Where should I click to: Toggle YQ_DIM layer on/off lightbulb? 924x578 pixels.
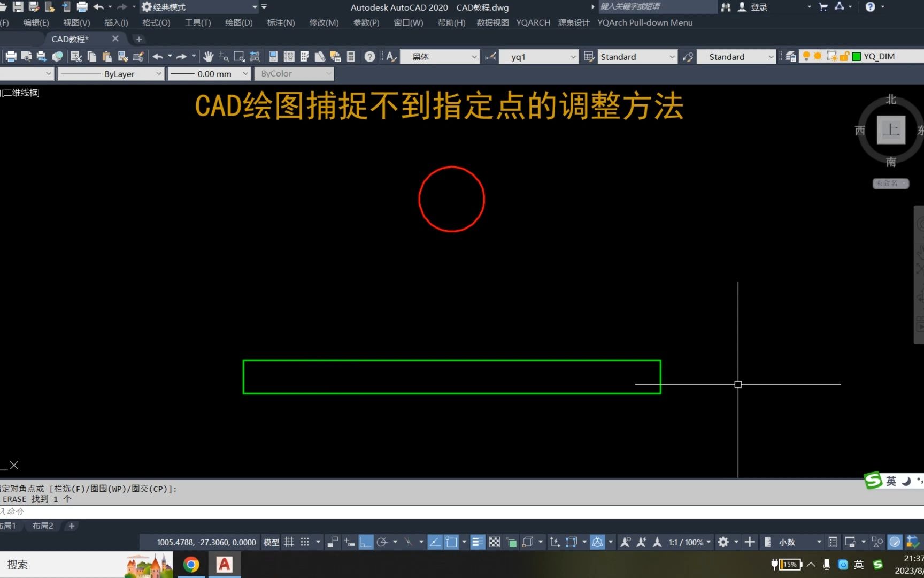coord(806,56)
